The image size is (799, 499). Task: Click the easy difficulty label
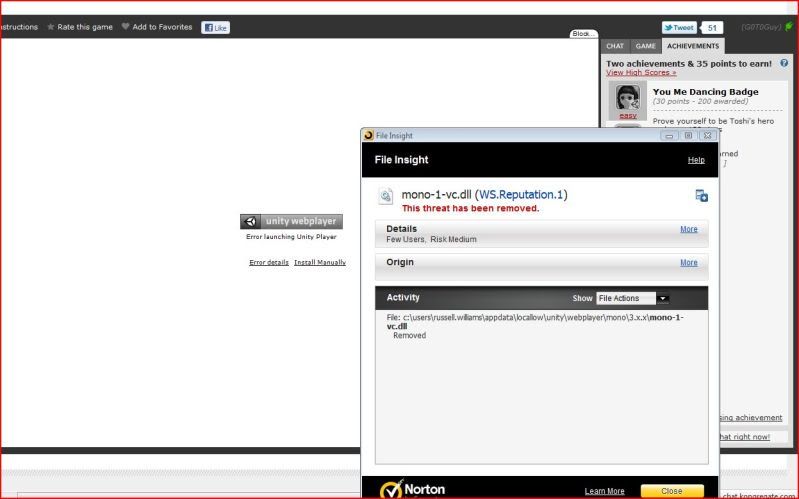[x=628, y=116]
